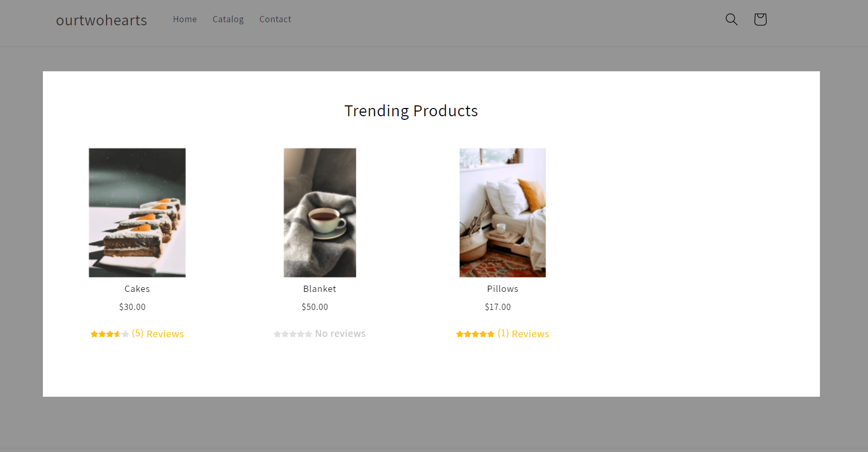Open the Blanket product title

319,289
